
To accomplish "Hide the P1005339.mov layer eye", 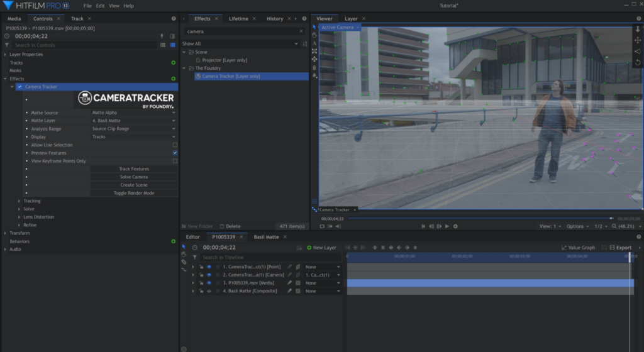I will pos(209,283).
